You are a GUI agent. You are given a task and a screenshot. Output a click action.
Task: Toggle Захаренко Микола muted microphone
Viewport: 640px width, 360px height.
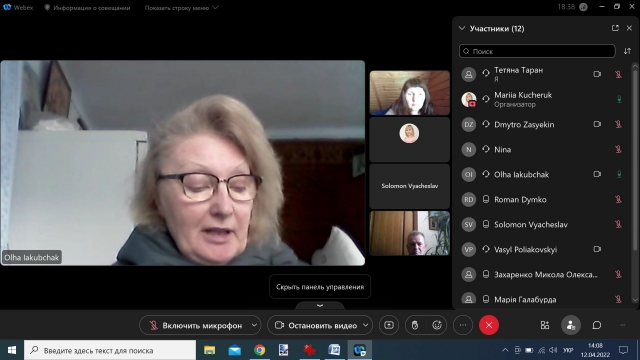pyautogui.click(x=618, y=274)
